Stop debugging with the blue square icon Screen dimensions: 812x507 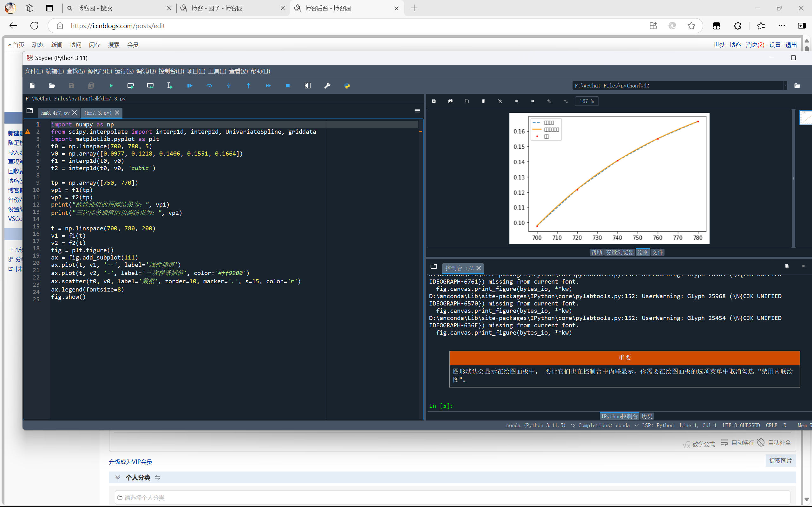288,86
